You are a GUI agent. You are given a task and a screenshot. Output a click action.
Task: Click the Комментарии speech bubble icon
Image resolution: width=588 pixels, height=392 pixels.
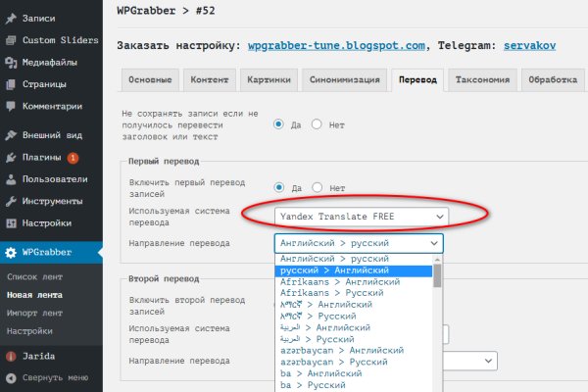11,106
